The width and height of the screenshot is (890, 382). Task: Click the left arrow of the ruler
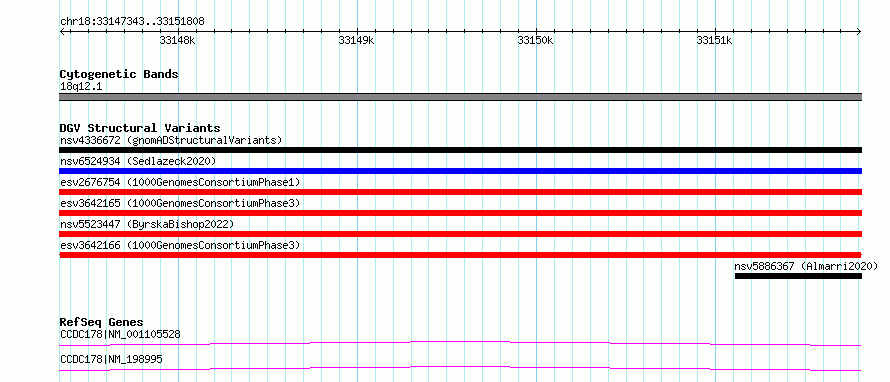click(63, 32)
